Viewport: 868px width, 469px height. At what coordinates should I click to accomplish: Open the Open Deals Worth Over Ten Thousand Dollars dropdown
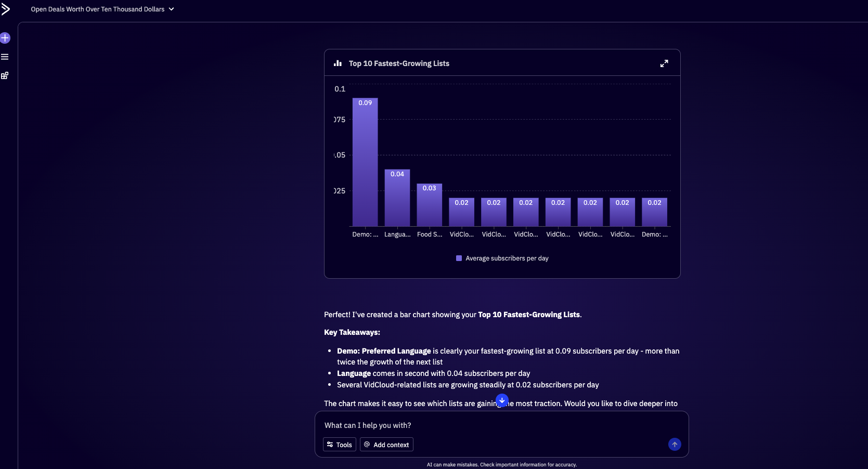pos(102,9)
